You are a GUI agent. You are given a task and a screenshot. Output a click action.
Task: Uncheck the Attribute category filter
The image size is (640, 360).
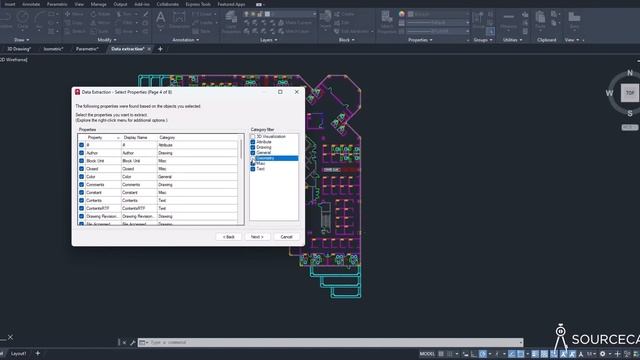253,142
